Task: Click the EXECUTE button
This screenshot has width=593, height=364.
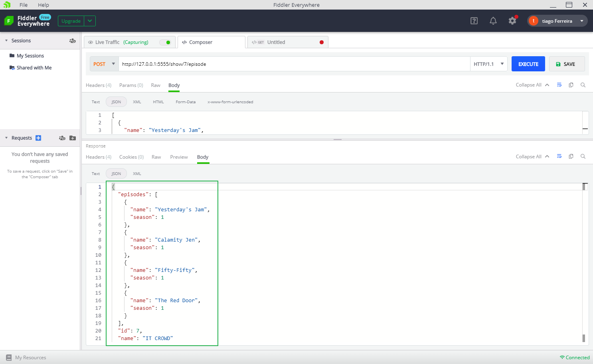Action: click(x=528, y=64)
